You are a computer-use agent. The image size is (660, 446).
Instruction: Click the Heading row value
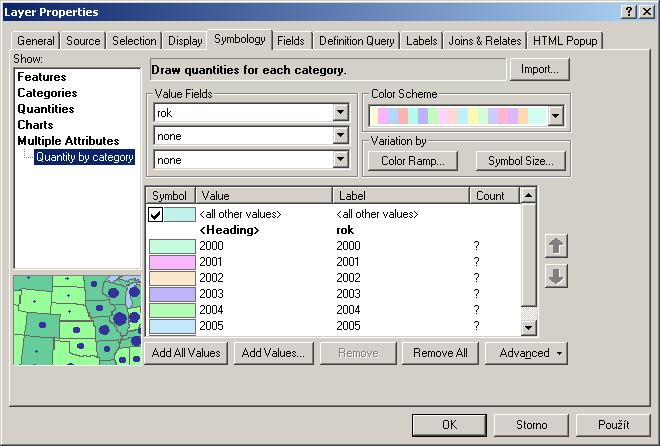click(229, 230)
